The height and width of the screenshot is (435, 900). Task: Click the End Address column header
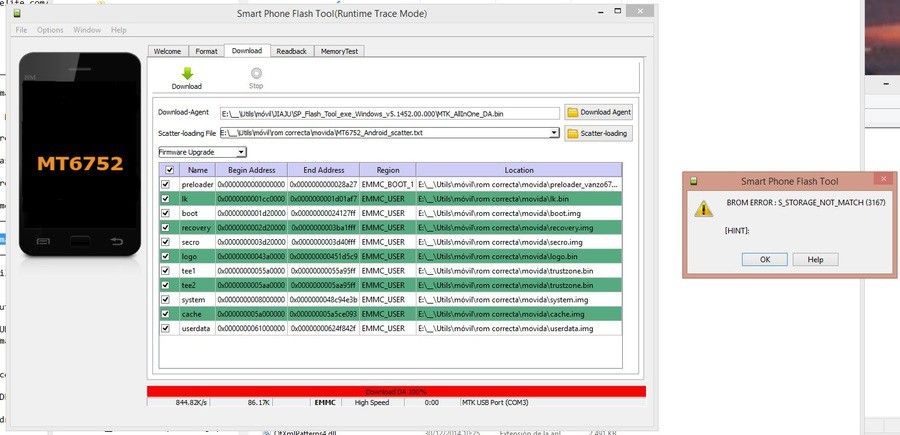[x=324, y=170]
